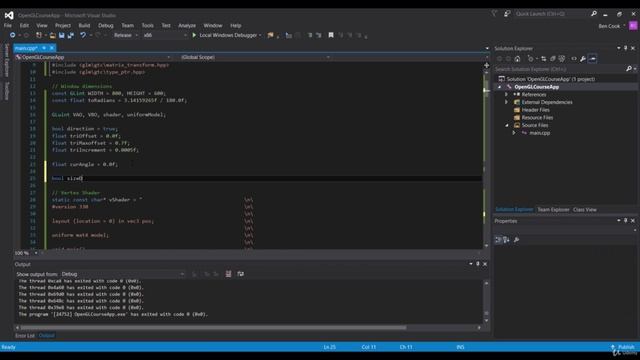Start Local Windows Debugger play button
Screen dimensions: 640x360
coord(194,36)
